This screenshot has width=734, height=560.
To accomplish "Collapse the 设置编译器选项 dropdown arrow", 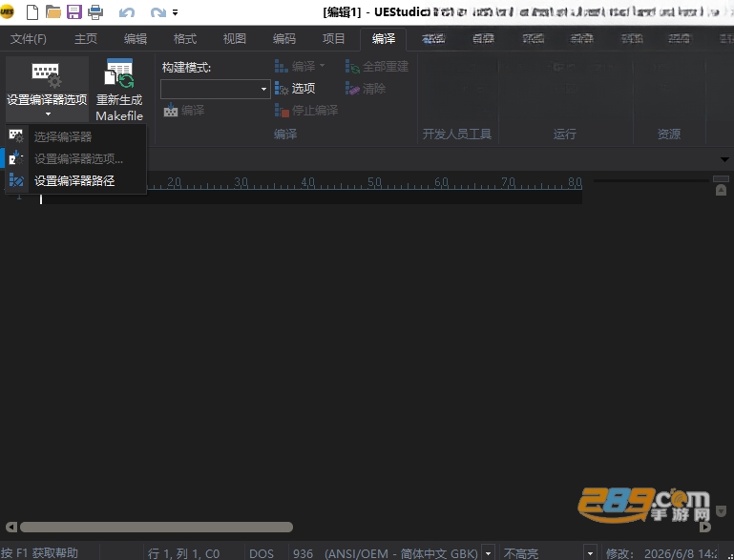I will click(x=48, y=114).
